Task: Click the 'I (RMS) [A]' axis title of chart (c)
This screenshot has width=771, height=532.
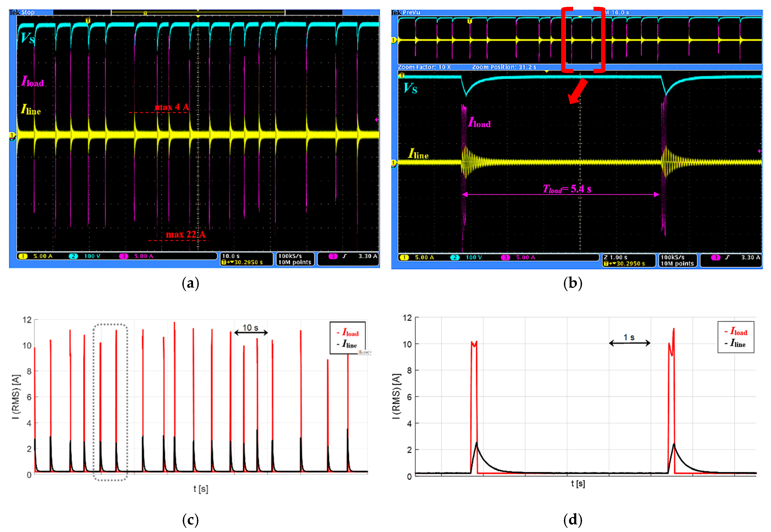Action: tap(16, 397)
